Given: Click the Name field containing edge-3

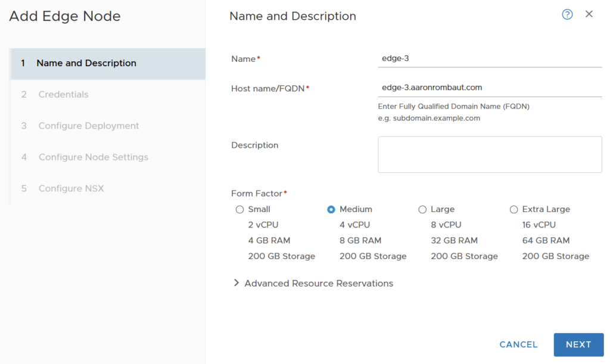Looking at the screenshot, I should 490,58.
